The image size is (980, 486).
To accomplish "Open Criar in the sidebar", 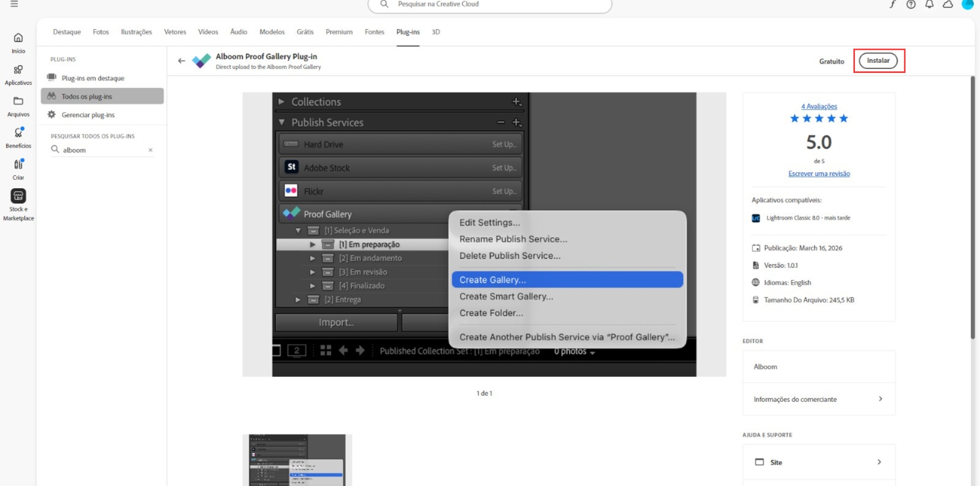I will [18, 165].
